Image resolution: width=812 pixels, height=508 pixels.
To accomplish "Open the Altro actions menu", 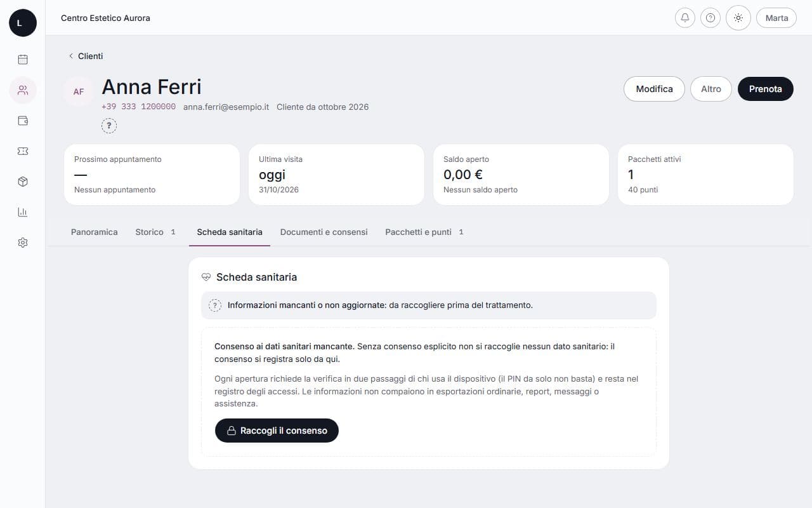I will pos(711,89).
